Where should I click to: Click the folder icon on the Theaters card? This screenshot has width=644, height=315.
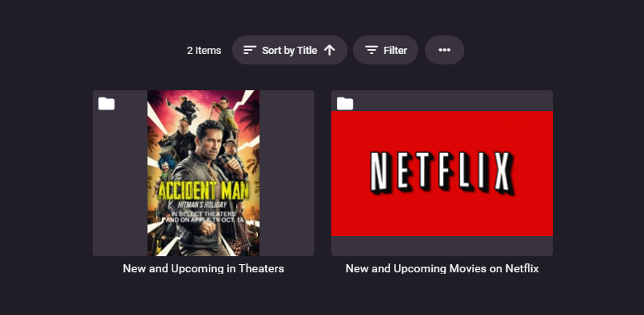tap(106, 103)
